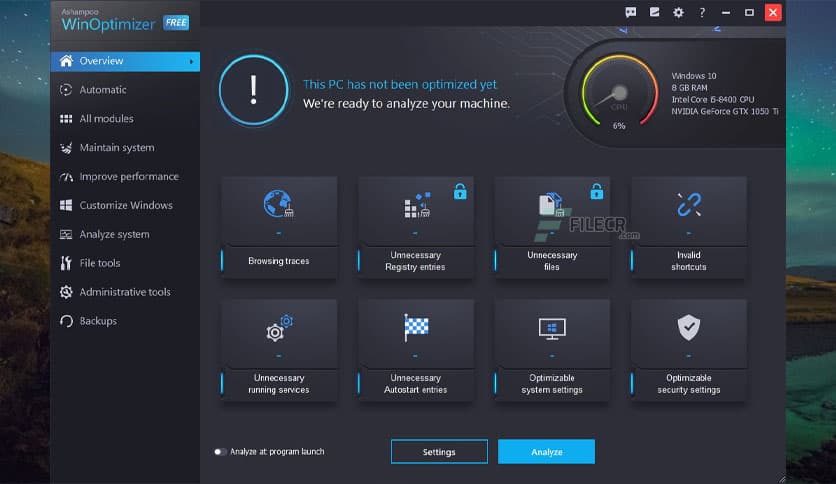
Task: Click the Autostart entries checkered flag icon
Action: [416, 327]
